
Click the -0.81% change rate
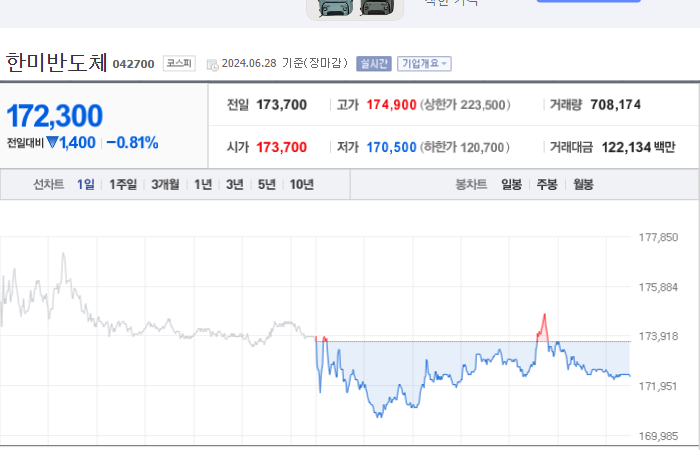point(133,143)
